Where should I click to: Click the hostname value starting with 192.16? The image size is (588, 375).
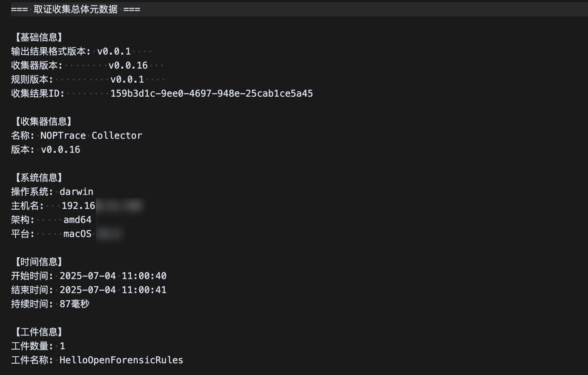pyautogui.click(x=78, y=206)
